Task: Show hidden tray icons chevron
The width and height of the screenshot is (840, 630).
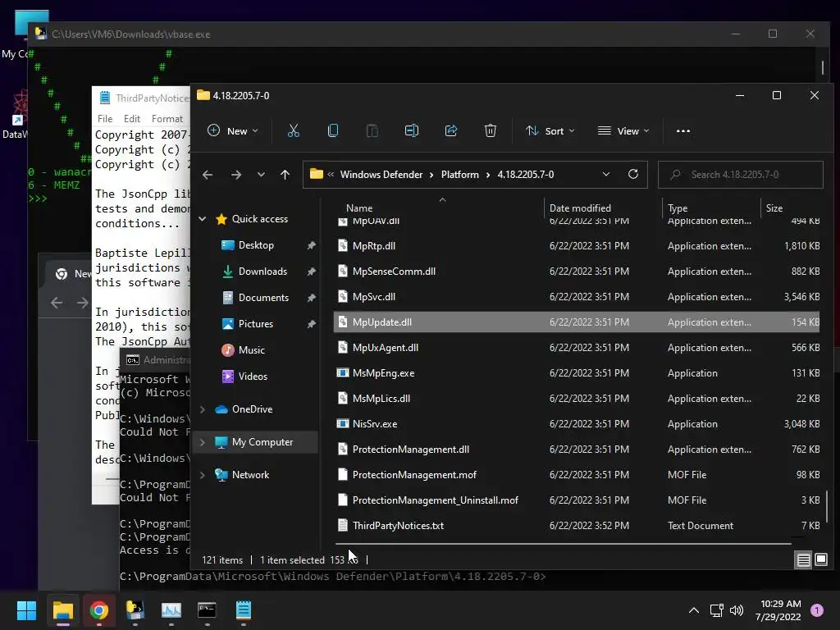Action: click(x=694, y=610)
